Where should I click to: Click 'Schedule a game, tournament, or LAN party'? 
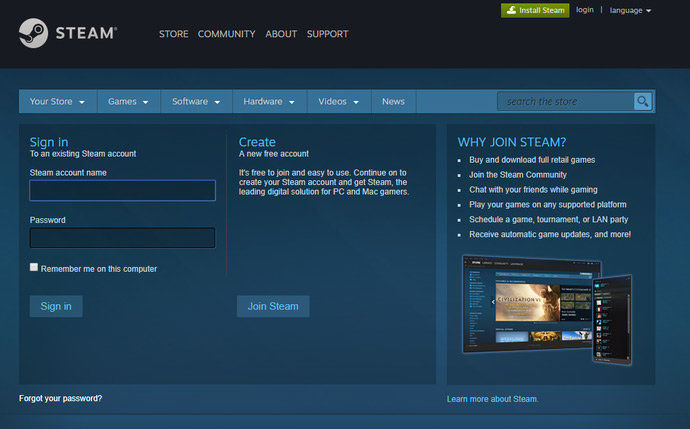click(x=548, y=220)
